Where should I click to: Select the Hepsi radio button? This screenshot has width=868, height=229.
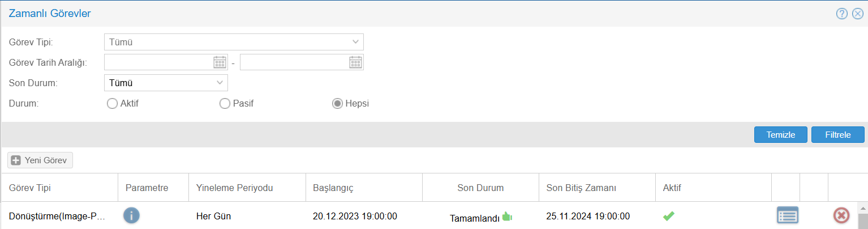click(x=337, y=104)
